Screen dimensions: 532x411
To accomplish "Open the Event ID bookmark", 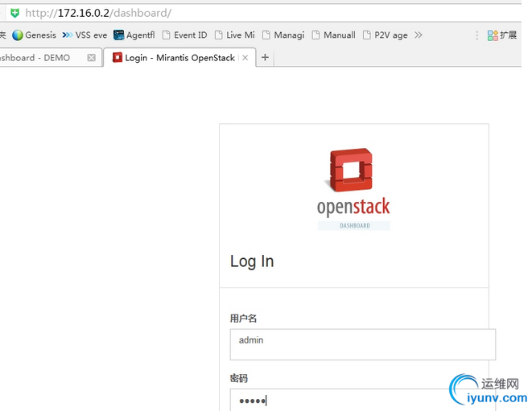I will [x=184, y=35].
